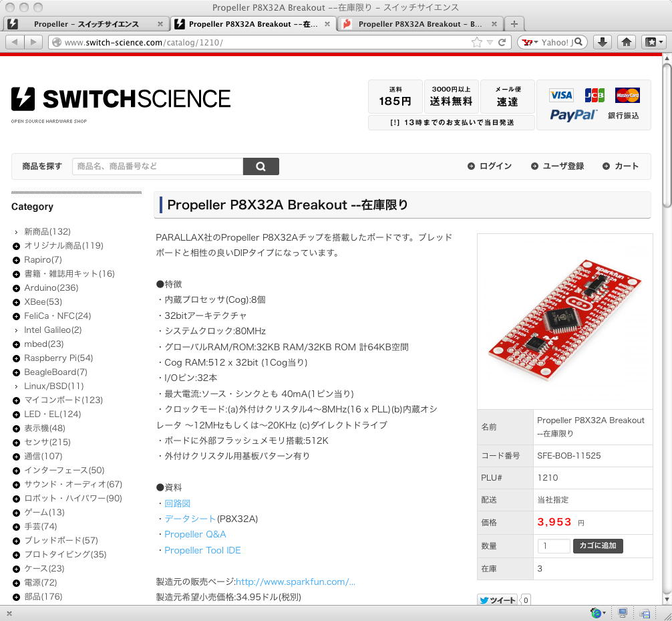Select the Propeller P8X32A Breakout --在… tab
Image resolution: width=672 pixels, height=621 pixels.
(x=253, y=24)
